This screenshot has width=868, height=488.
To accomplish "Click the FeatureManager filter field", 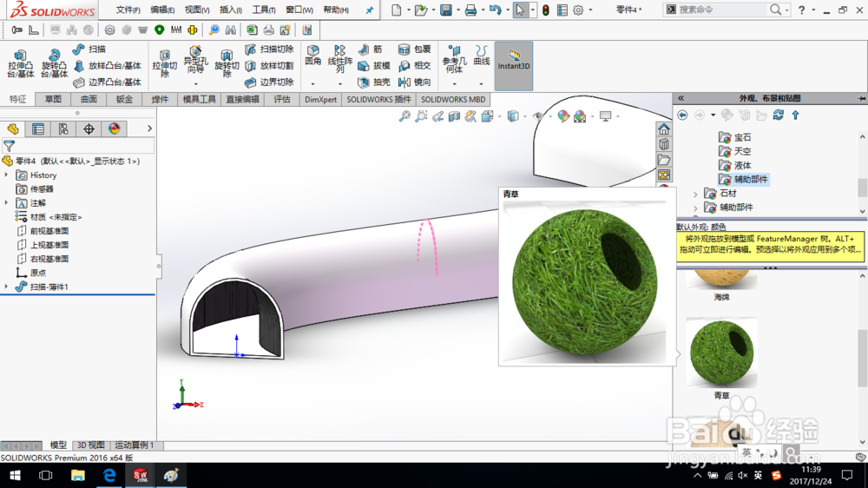I will [77, 146].
